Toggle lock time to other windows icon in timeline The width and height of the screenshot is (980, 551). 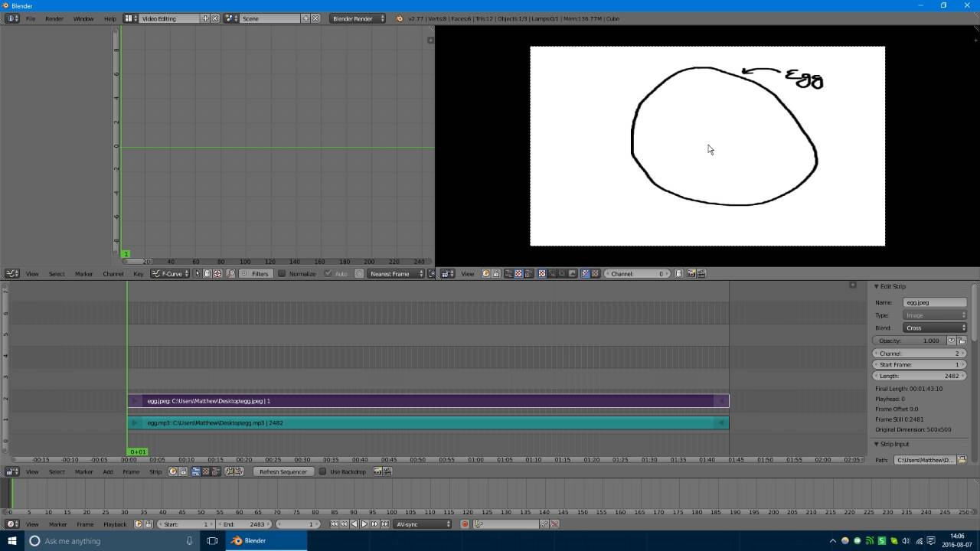(149, 524)
